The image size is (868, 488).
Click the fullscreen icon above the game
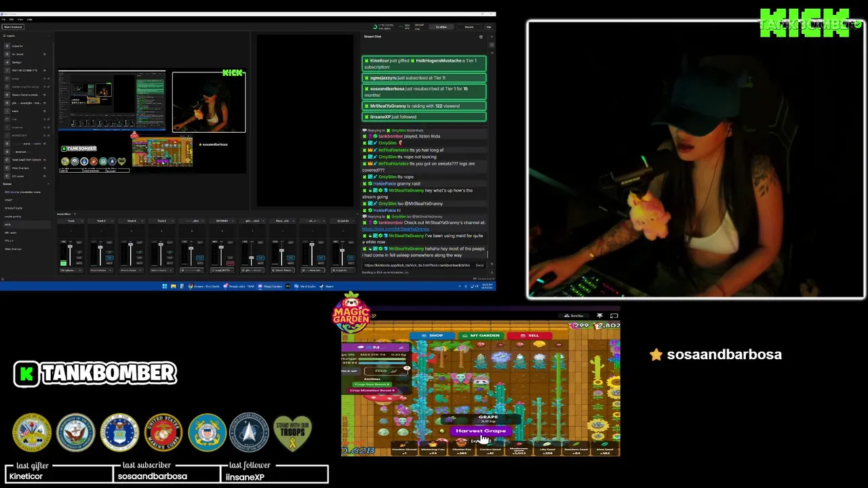click(614, 316)
